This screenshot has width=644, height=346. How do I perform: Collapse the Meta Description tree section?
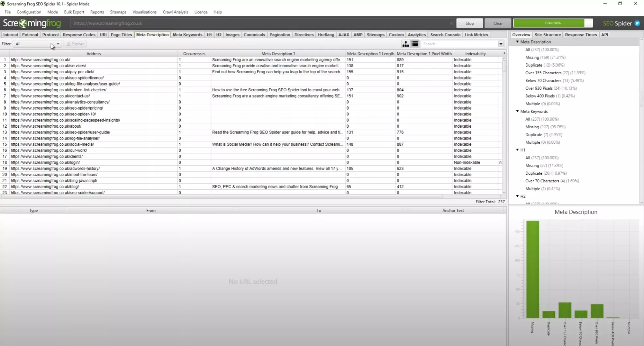point(517,42)
